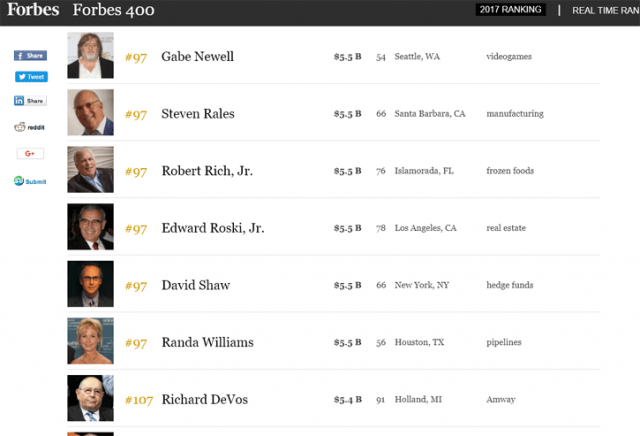This screenshot has width=640, height=436.
Task: Open Steven Rales' profile photo
Action: click(x=90, y=113)
